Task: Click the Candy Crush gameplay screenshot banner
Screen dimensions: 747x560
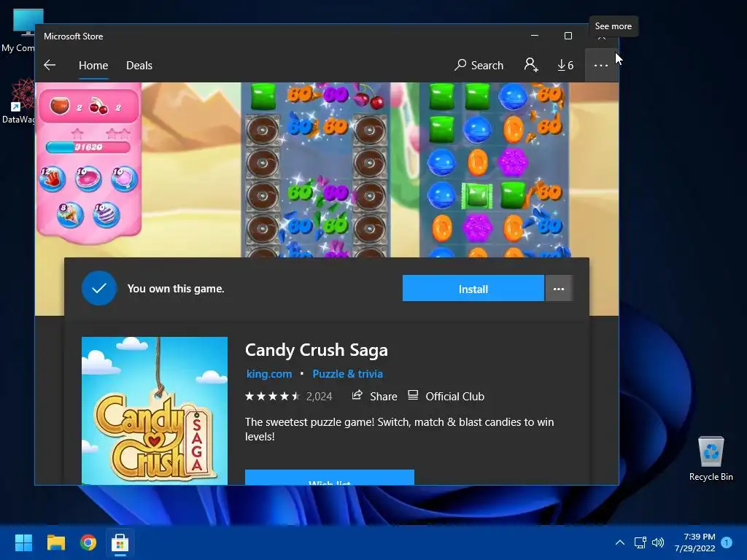Action: click(x=327, y=170)
